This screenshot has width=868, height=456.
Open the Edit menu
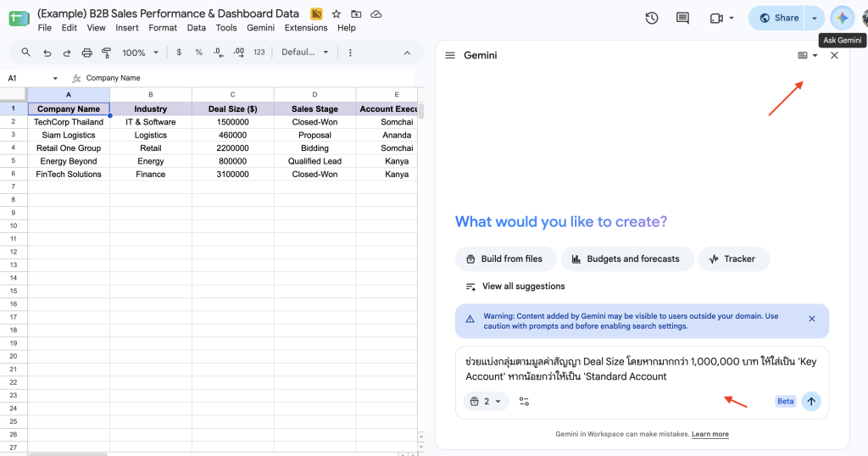pos(70,28)
